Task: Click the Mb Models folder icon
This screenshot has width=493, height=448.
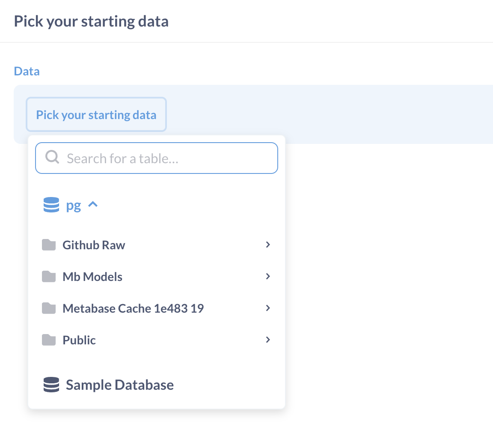Action: (49, 276)
